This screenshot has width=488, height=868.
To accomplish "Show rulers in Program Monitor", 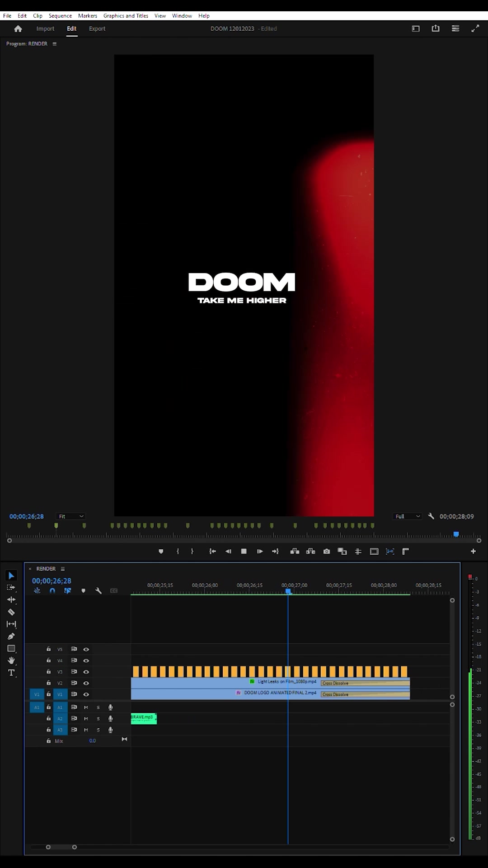I will (x=406, y=552).
